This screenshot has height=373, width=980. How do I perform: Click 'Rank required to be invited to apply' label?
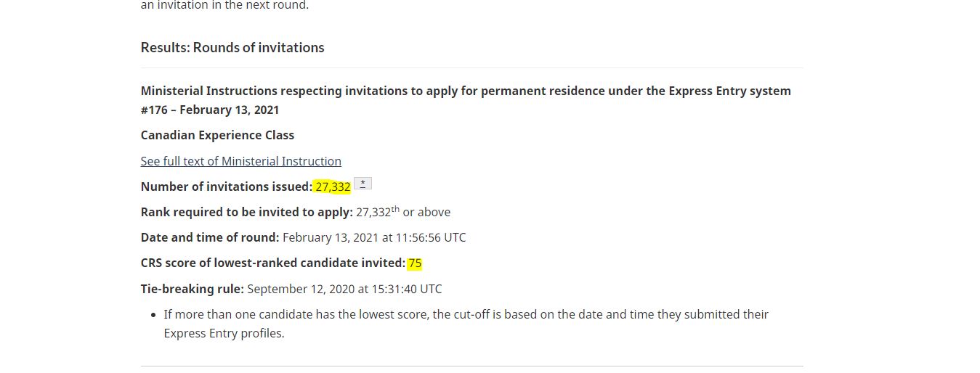247,212
